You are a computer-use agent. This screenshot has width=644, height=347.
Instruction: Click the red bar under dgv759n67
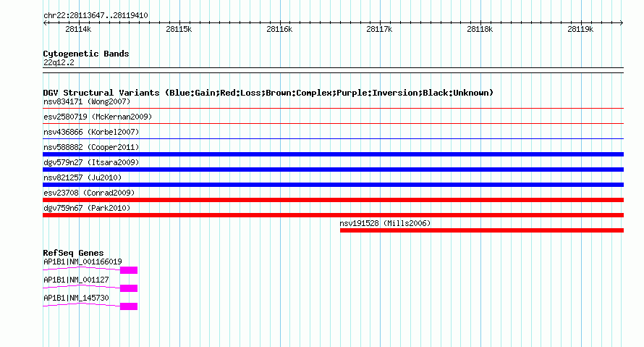pyautogui.click(x=333, y=215)
